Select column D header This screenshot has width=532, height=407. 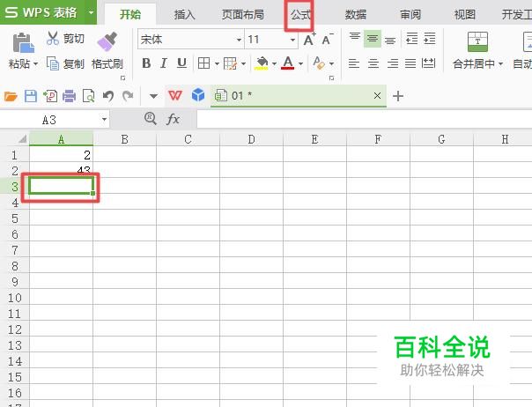(x=251, y=139)
